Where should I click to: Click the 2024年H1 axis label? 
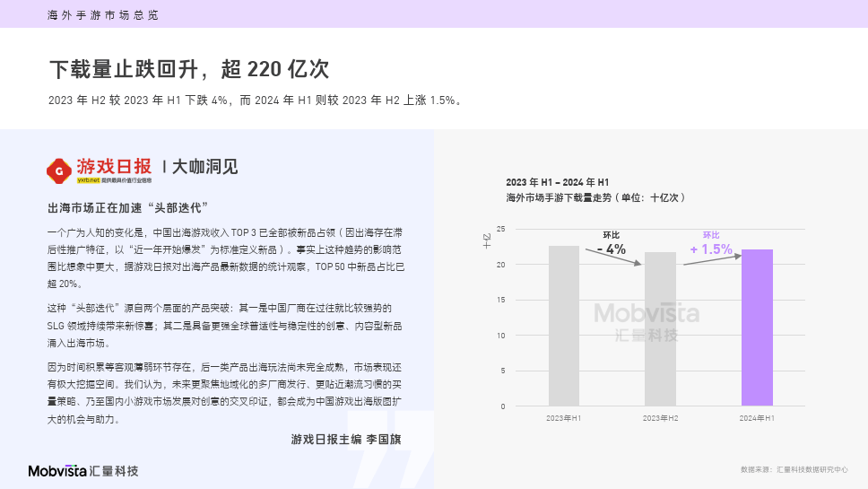click(x=757, y=418)
